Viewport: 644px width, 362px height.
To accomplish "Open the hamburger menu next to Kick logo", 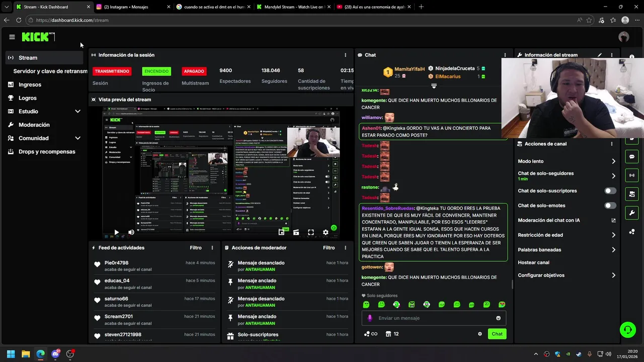I will tap(12, 37).
